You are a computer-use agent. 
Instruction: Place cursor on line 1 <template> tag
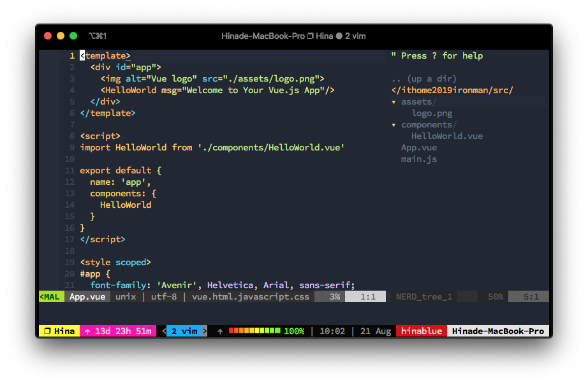pyautogui.click(x=105, y=56)
